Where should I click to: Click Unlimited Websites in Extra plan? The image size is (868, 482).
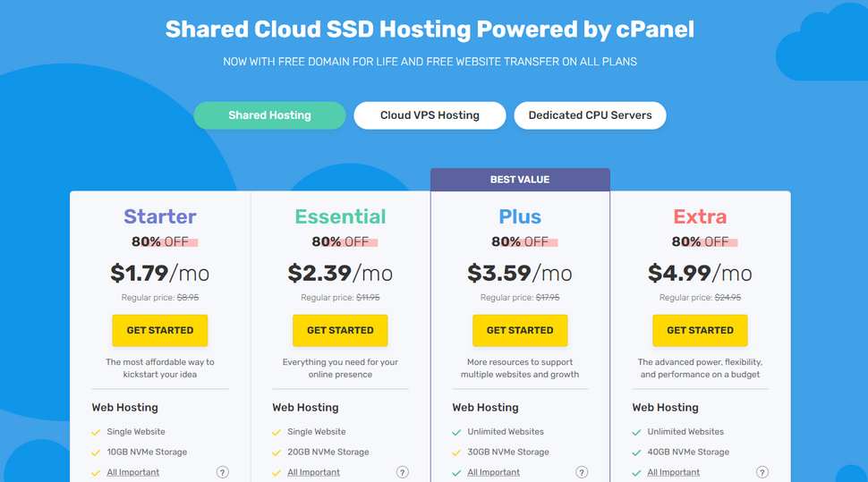(685, 432)
